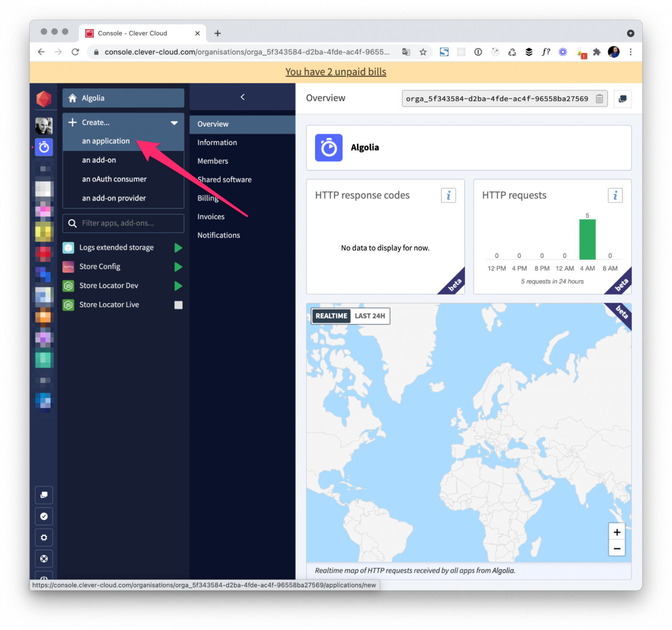Select the Algolia organisation stopwatch icon in sidebar
Image resolution: width=672 pixels, height=630 pixels.
[x=44, y=147]
